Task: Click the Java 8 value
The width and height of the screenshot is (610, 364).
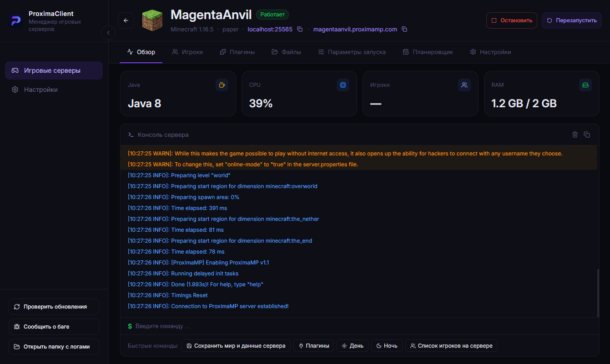Action: [144, 104]
